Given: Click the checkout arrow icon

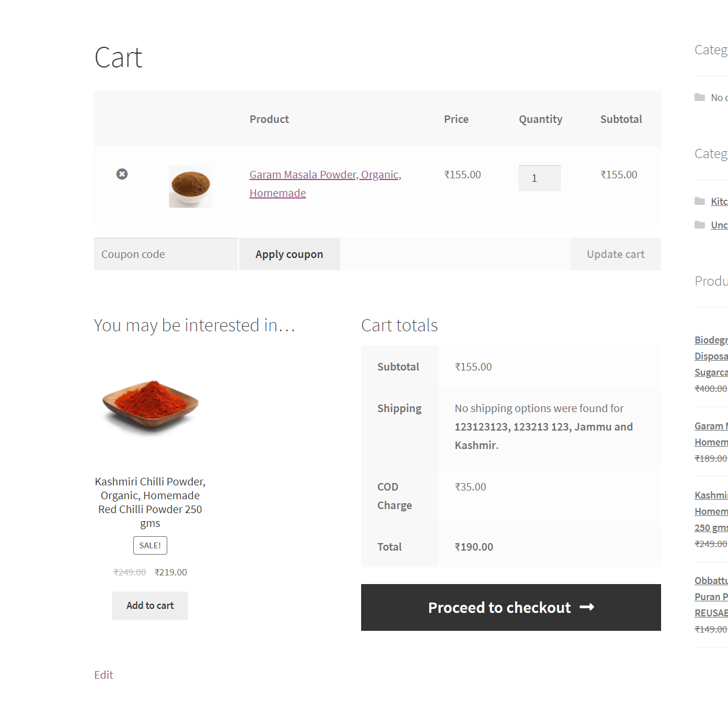Looking at the screenshot, I should coord(587,607).
